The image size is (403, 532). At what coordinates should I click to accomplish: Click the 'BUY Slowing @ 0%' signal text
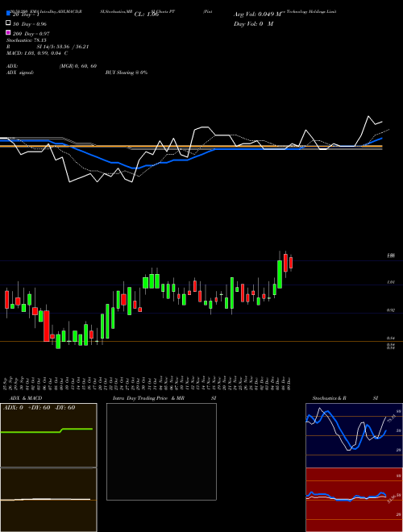127,73
